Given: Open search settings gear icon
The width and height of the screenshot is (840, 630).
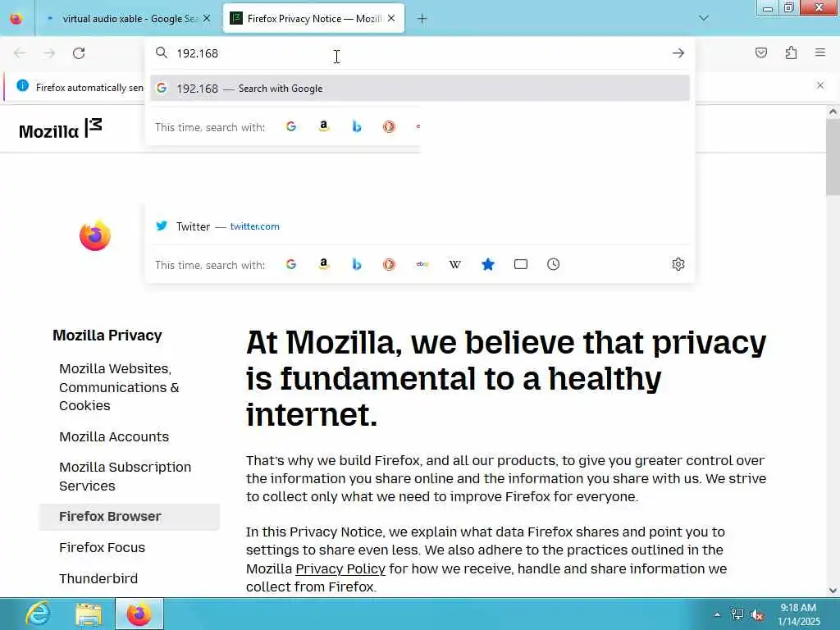Looking at the screenshot, I should [x=678, y=264].
